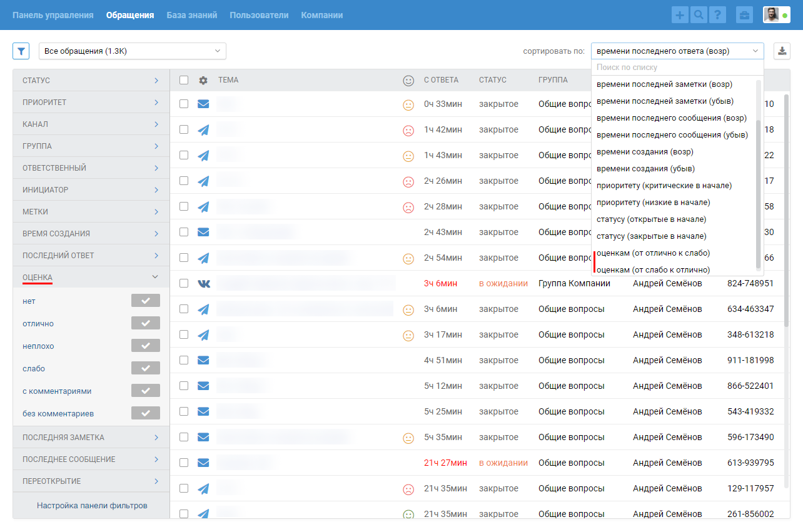Open the 'База знаний' menu item
803x532 pixels.
[x=191, y=15]
